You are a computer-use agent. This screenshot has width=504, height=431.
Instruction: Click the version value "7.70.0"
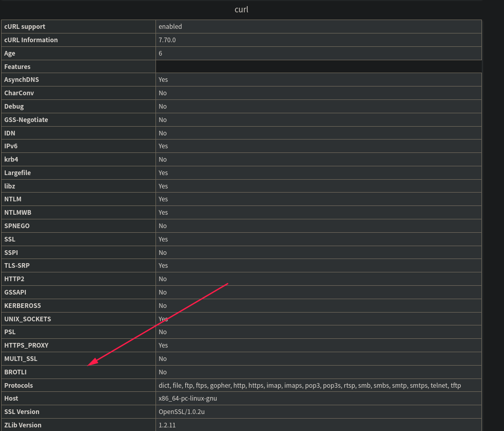[167, 40]
